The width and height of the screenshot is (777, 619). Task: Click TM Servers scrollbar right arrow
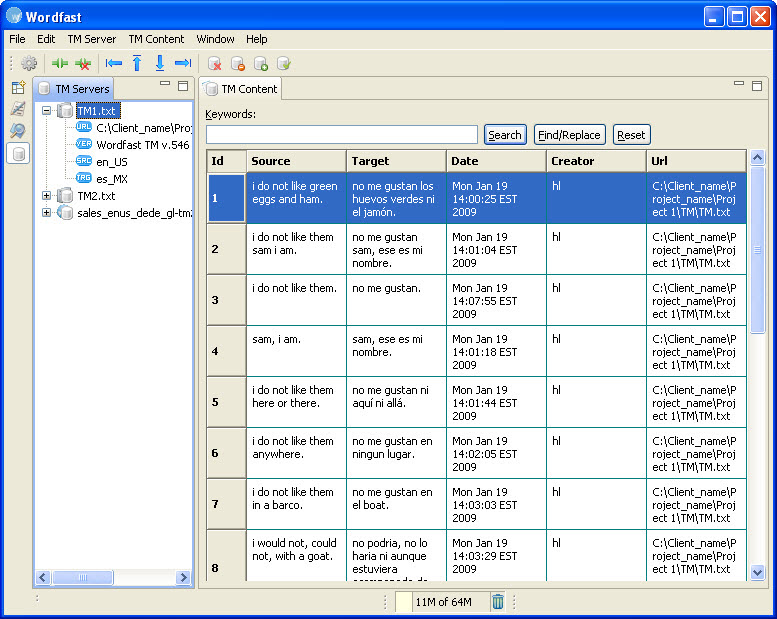coord(184,577)
